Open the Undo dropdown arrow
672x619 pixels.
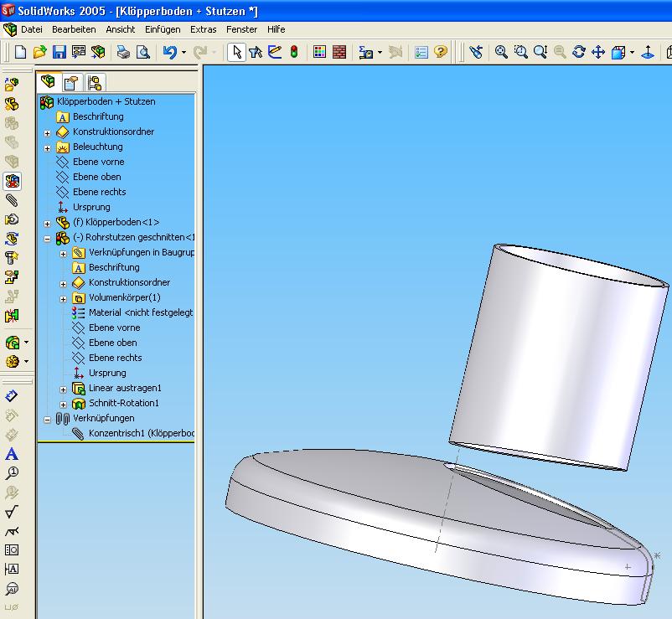(184, 53)
